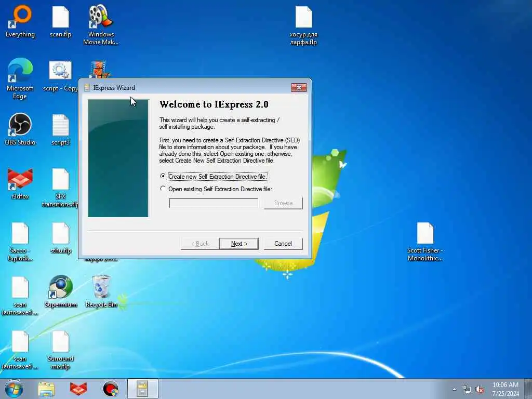The image size is (532, 399).
Task: Click the muted volume tray icon
Action: click(x=480, y=390)
